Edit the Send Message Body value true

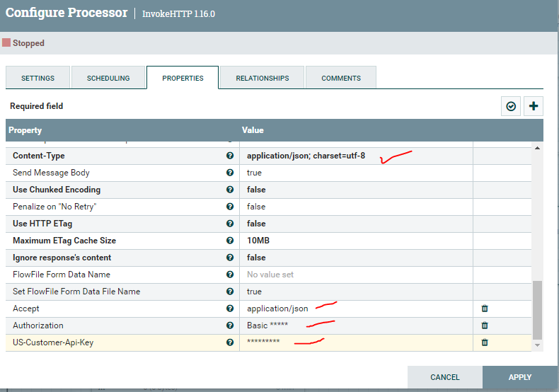(x=254, y=173)
